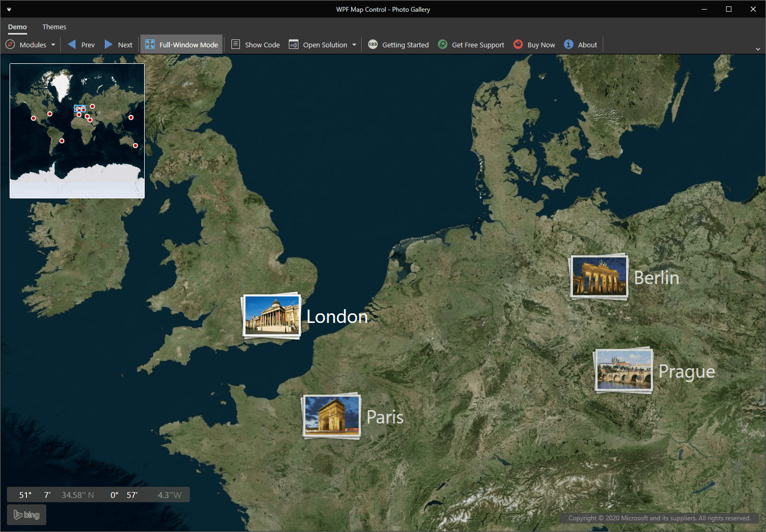The height and width of the screenshot is (532, 766).
Task: Click the Prev arrow icon
Action: point(72,45)
